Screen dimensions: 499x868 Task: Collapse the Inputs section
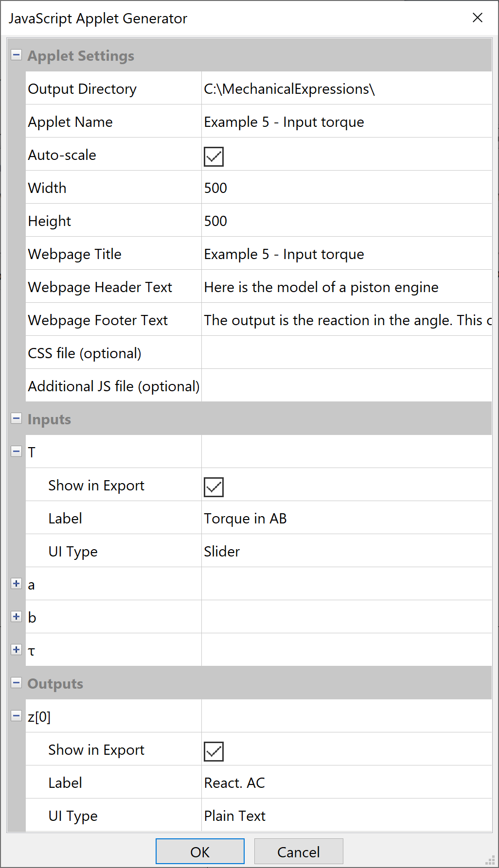pyautogui.click(x=16, y=418)
